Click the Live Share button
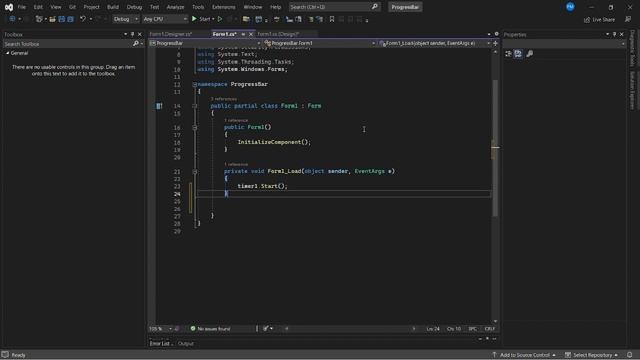This screenshot has height=360, width=640. point(599,19)
